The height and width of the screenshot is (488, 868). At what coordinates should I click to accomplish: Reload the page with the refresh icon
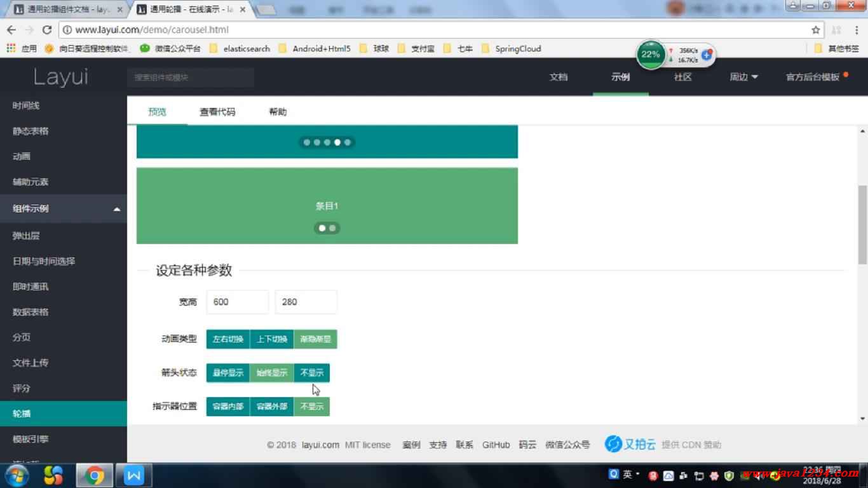[x=46, y=30]
